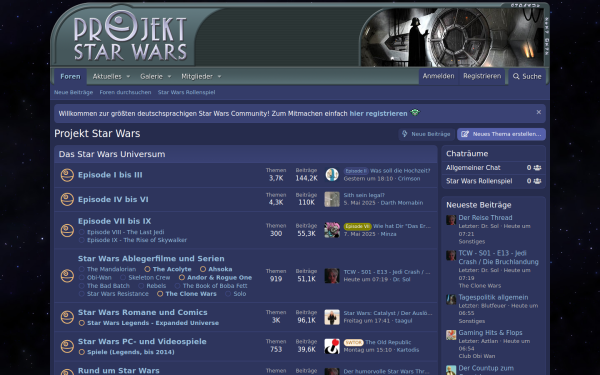Image resolution: width=600 pixels, height=375 pixels.
Task: Click the Anmelden button
Action: pyautogui.click(x=439, y=76)
